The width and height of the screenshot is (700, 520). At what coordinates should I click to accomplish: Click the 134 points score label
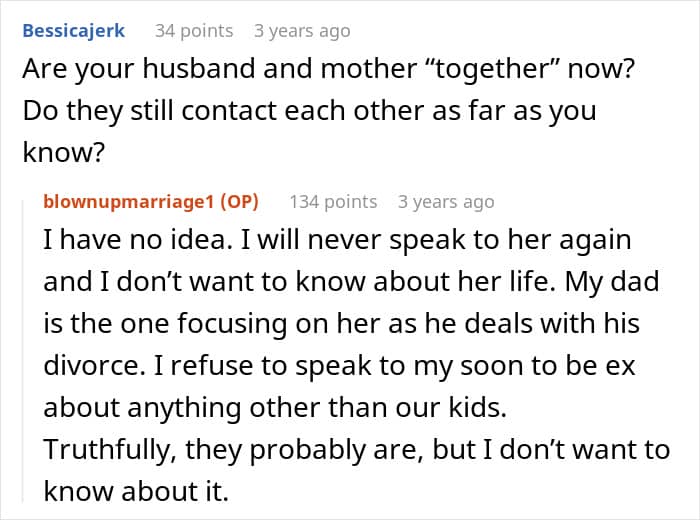(x=333, y=202)
